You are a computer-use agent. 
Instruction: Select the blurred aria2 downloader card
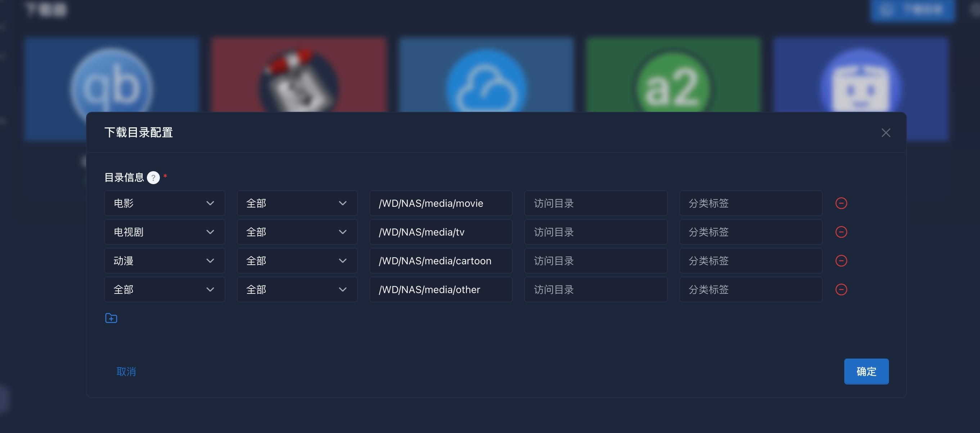(673, 76)
